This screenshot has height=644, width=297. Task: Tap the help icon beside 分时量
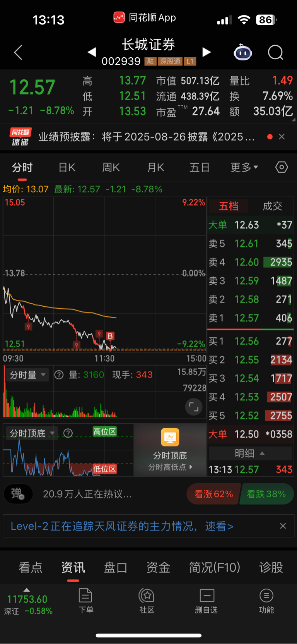[59, 374]
